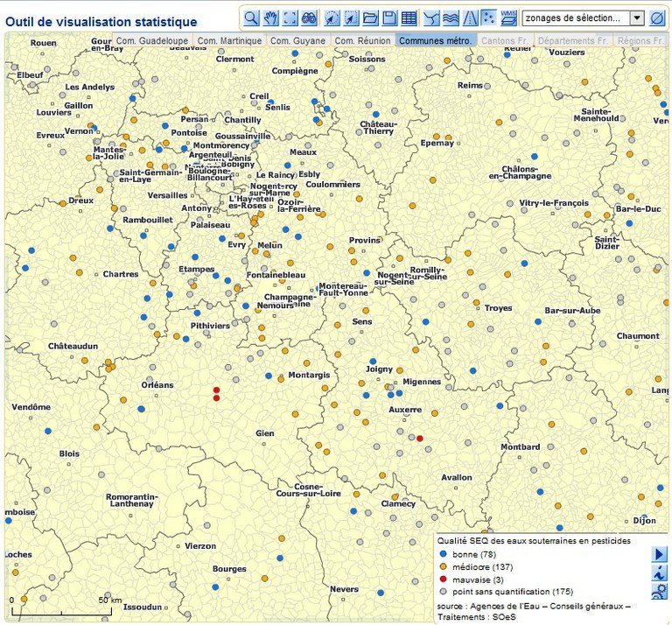Click the blue 'bonne' legend dot
The image size is (672, 625).
pyautogui.click(x=444, y=555)
